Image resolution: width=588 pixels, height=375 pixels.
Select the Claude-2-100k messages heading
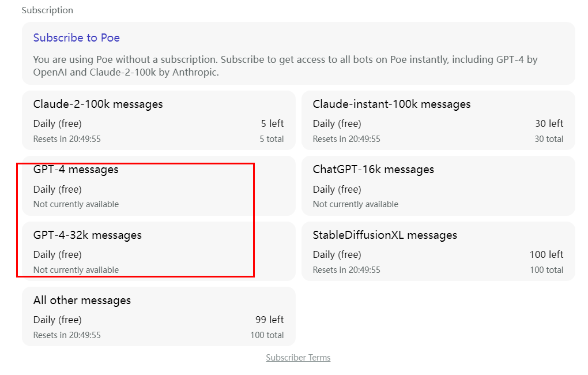[x=98, y=104]
